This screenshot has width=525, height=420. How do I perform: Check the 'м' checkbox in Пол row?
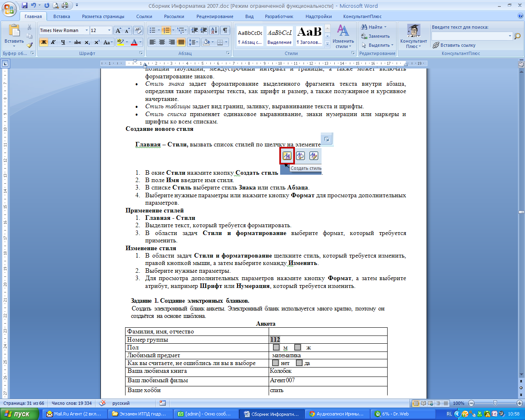276,347
